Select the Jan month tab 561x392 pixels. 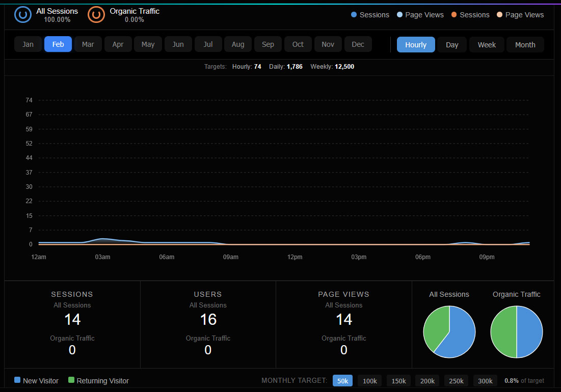click(28, 44)
